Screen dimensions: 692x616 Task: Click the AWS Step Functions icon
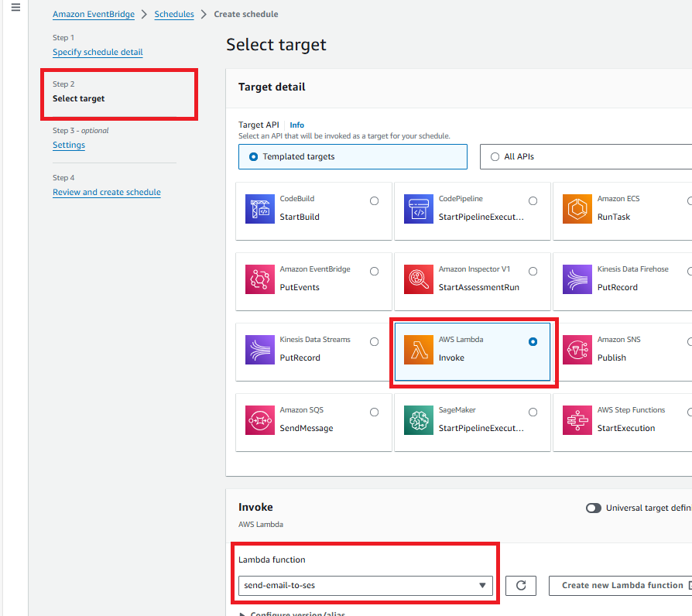pos(577,420)
